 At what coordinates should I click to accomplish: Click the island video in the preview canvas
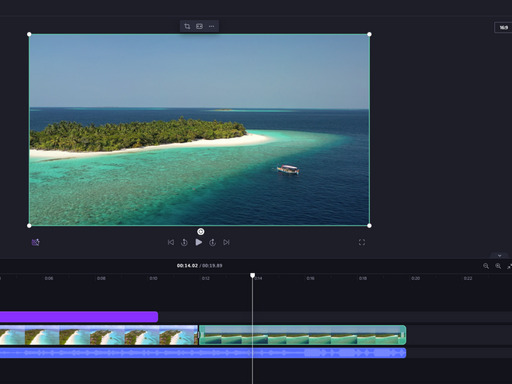tap(199, 130)
